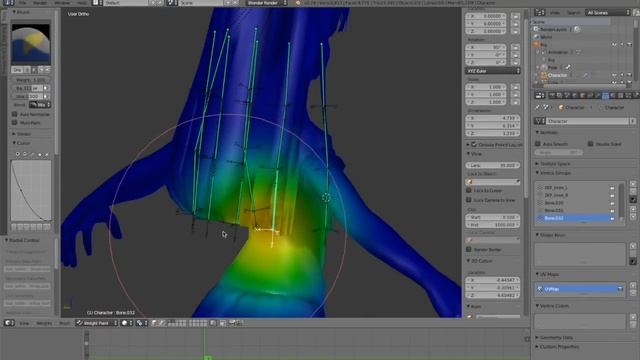Lock the Rotation X value
640x360 pixels.
pyautogui.click(x=516, y=47)
